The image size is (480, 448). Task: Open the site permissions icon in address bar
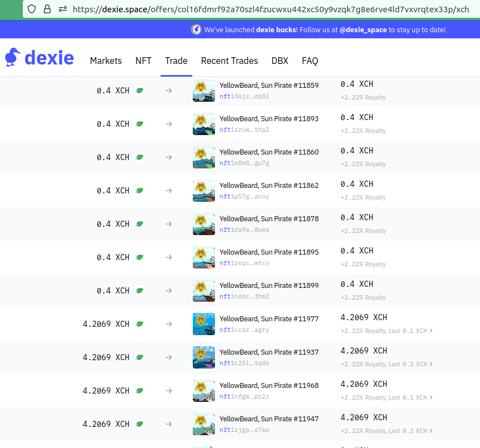(x=63, y=9)
